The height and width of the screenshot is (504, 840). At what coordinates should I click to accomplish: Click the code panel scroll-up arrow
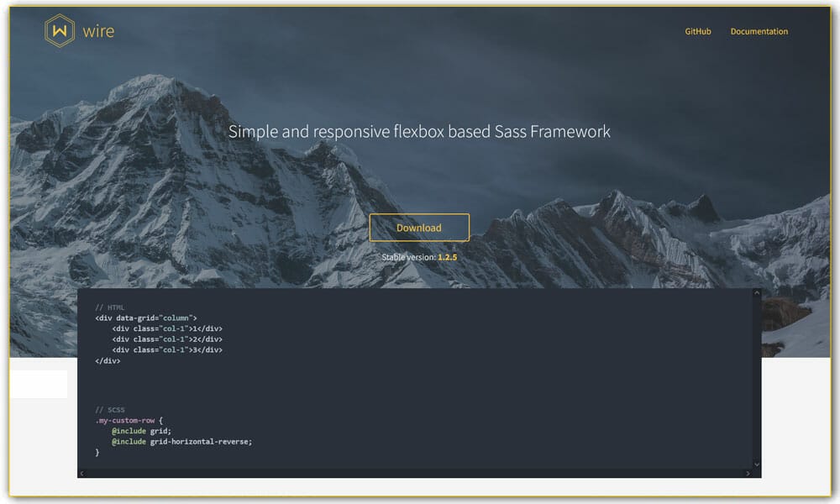pos(756,293)
